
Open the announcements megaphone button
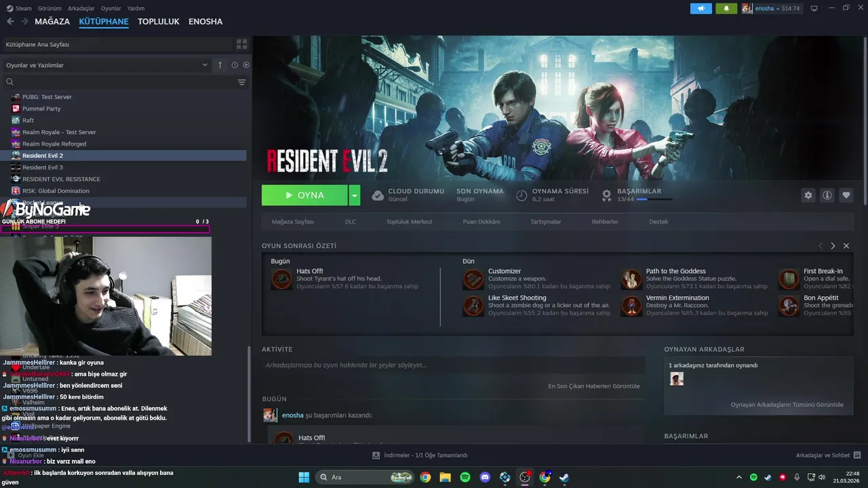(701, 8)
